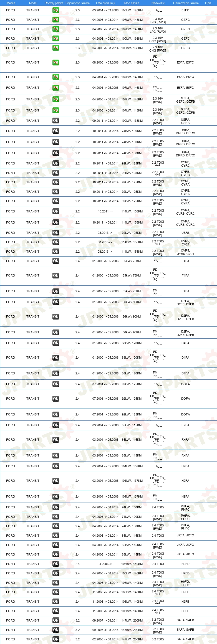Select the engine code cell H9FD, H9FB
This screenshot has height=644, width=217.
tap(185, 583)
